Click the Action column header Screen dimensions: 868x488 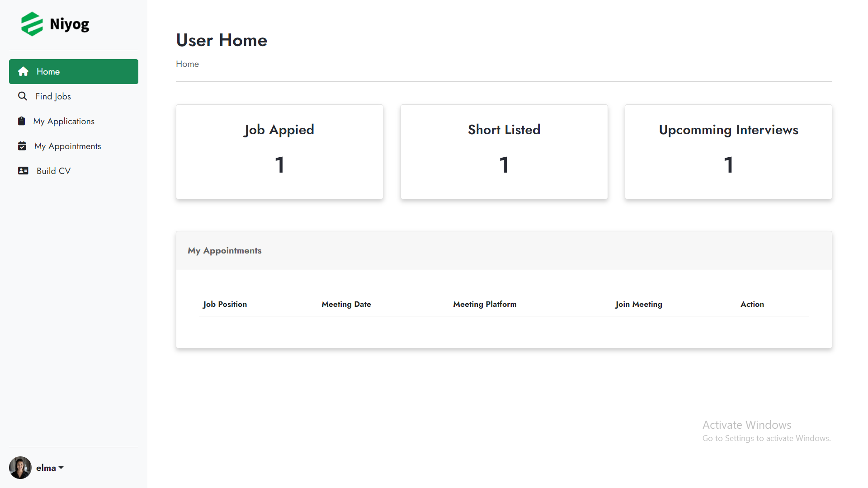(x=752, y=305)
